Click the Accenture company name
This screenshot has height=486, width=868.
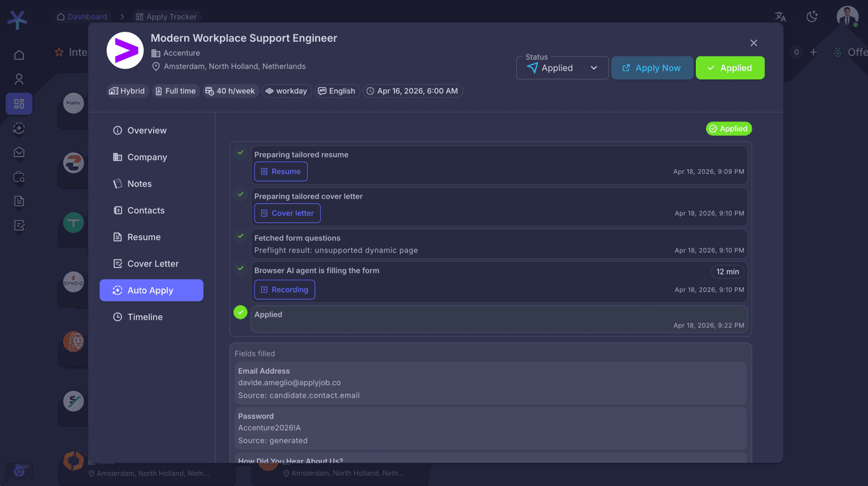pyautogui.click(x=182, y=53)
